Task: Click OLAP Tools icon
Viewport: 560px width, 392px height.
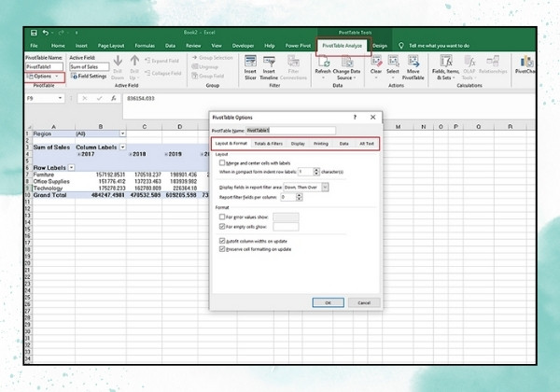Action: (469, 62)
